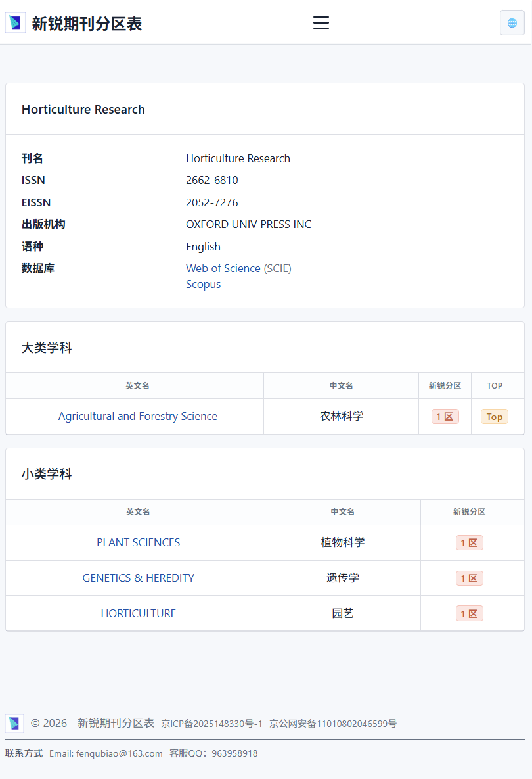Open the 京公网安备 police filing link
532x779 pixels.
tap(333, 724)
